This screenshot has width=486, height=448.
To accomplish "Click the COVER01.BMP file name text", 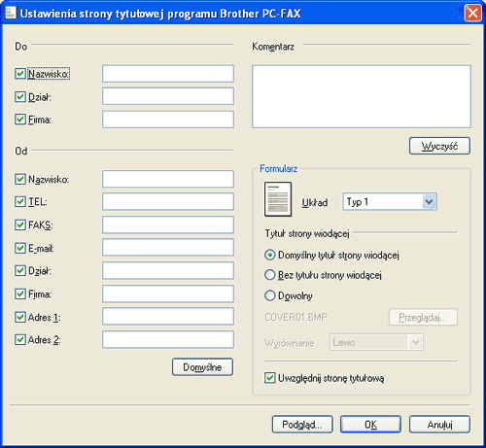I will click(x=295, y=317).
